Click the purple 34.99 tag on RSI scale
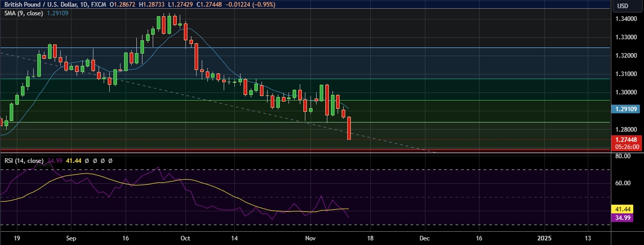 pos(622,217)
